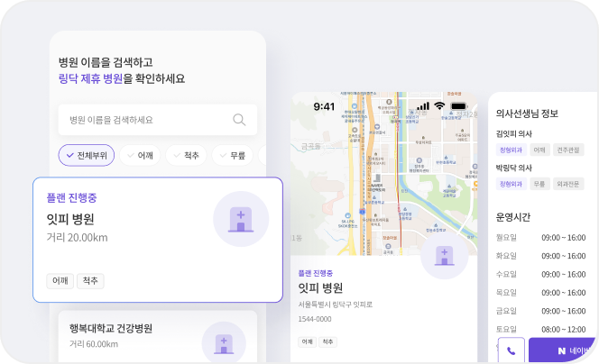The width and height of the screenshot is (599, 364).
Task: Click the 화요일 hours row
Action: click(540, 256)
